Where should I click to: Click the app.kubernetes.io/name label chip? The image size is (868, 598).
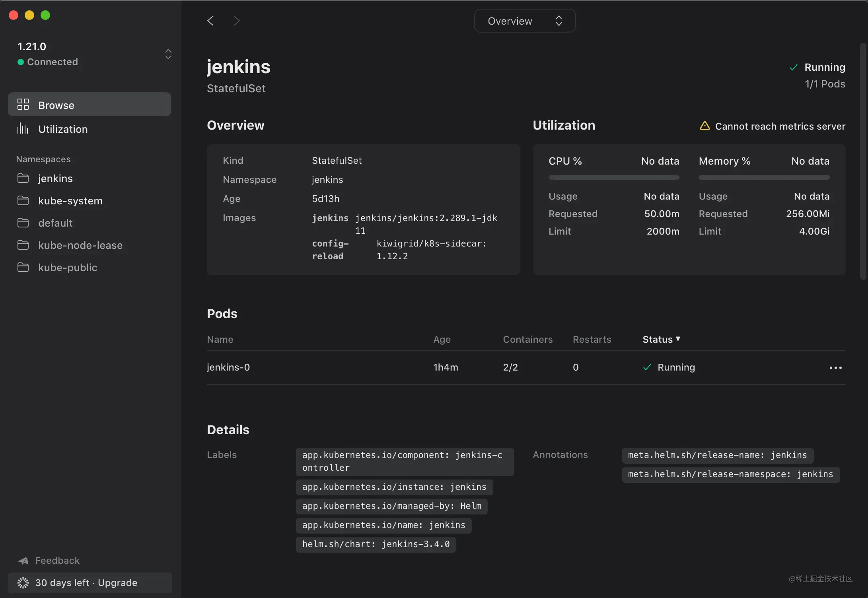pyautogui.click(x=384, y=525)
